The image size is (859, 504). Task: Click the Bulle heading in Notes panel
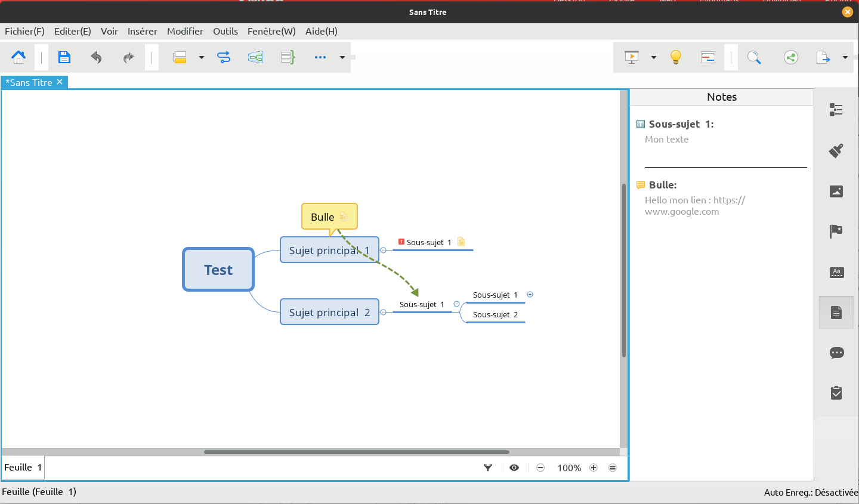[x=663, y=185]
